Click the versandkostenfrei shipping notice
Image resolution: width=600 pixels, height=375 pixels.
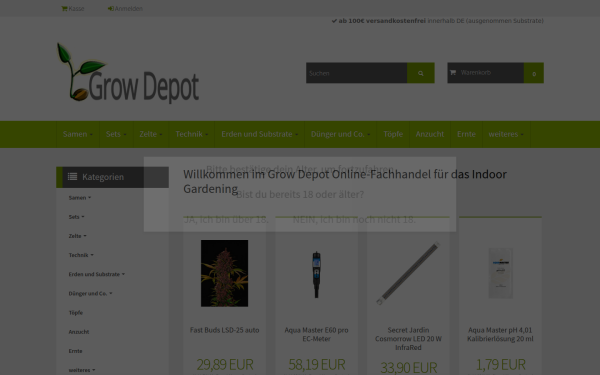coord(437,21)
